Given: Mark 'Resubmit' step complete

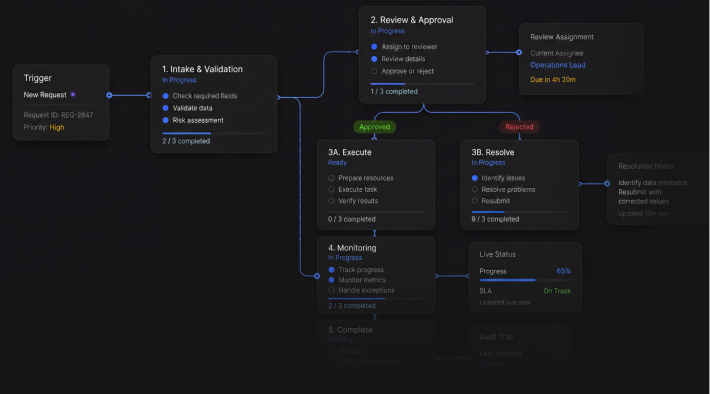Looking at the screenshot, I should coord(475,201).
